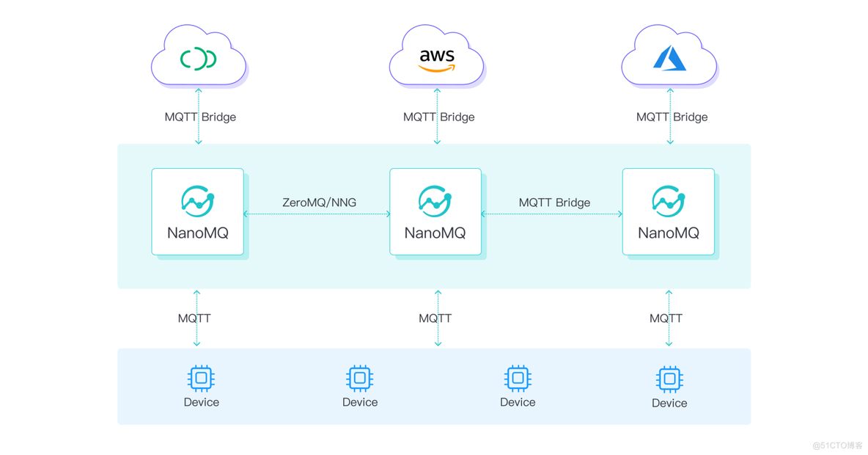The image size is (868, 455).
Task: Click "NanoMQ" text in box under green-logo cloud
Action: (198, 233)
